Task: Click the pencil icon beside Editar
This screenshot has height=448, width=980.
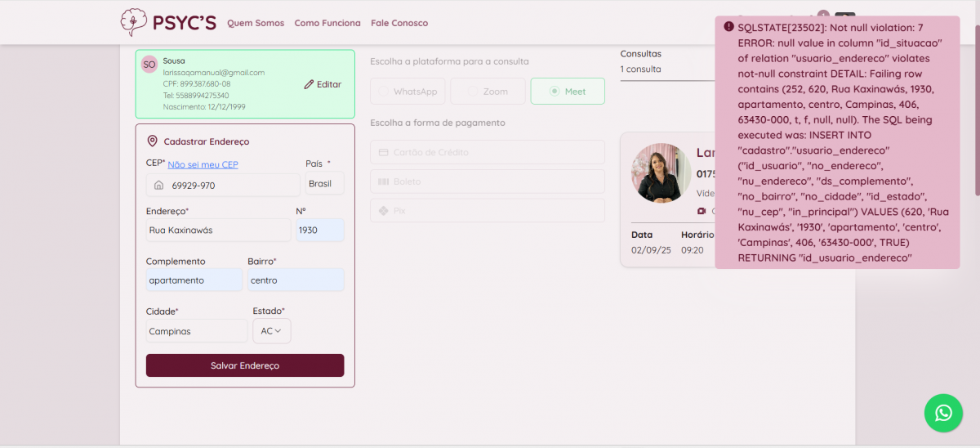Action: click(309, 84)
